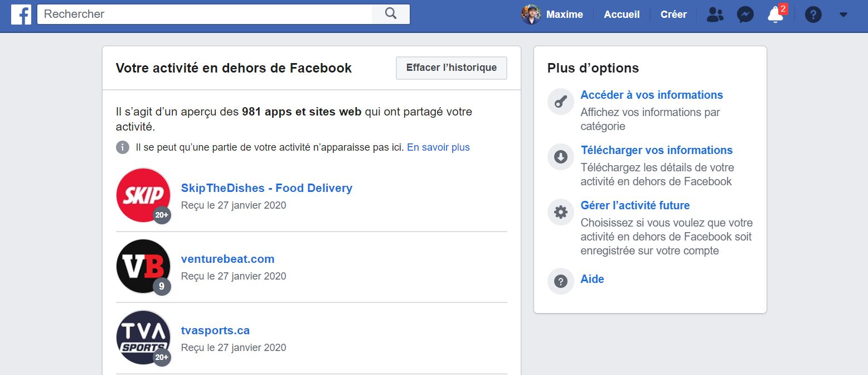This screenshot has width=868, height=375.
Task: Open the friend requests icon
Action: pos(714,15)
